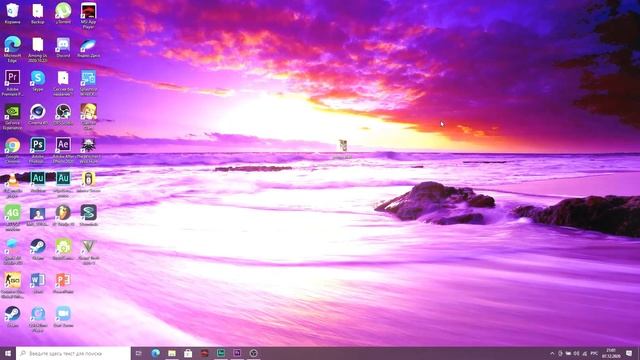The image size is (640, 360).
Task: Open the Backup file on the desktop
Action: coord(38,11)
